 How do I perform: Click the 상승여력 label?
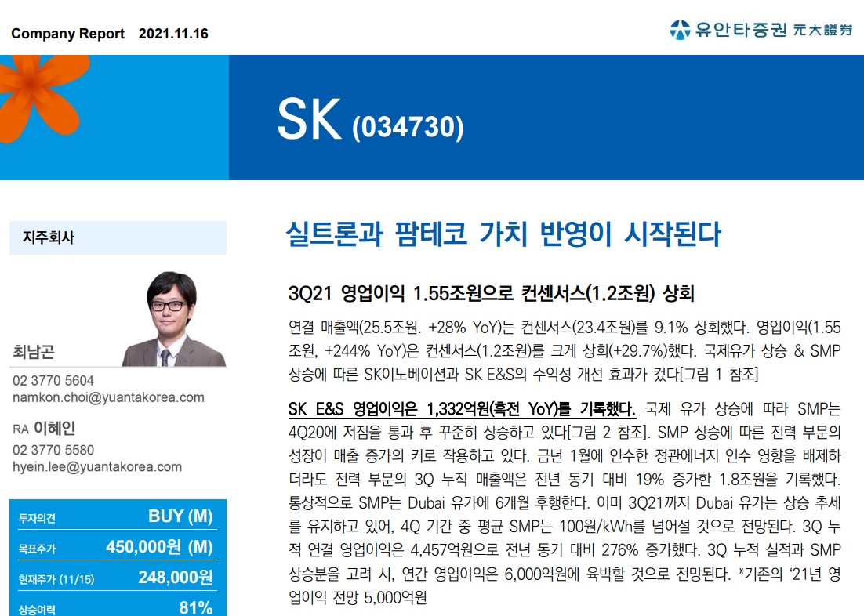[37, 610]
